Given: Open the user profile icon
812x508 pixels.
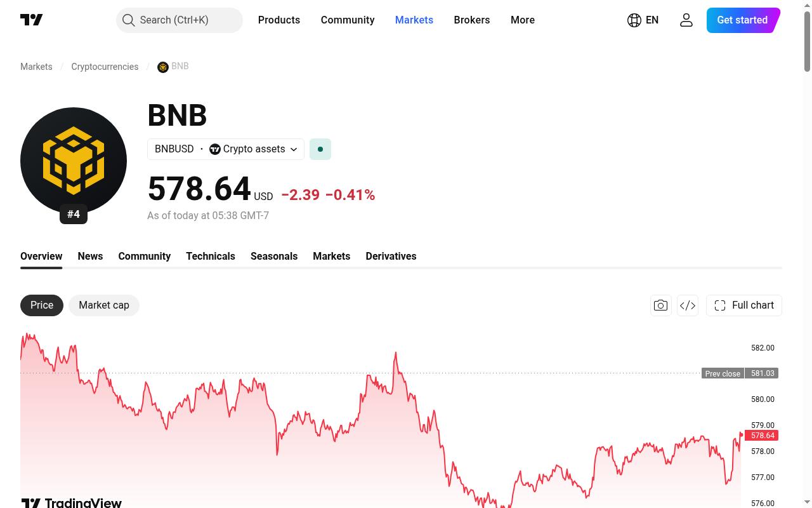Looking at the screenshot, I should click(686, 20).
